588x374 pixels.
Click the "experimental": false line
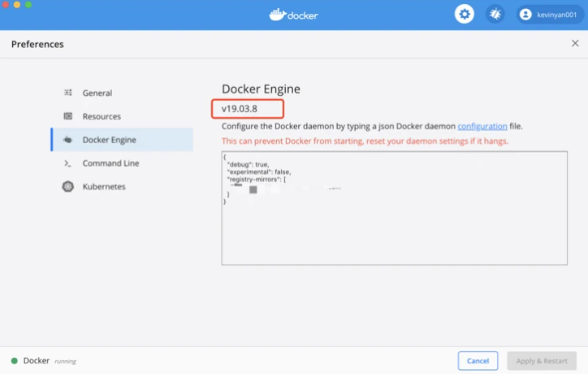259,172
